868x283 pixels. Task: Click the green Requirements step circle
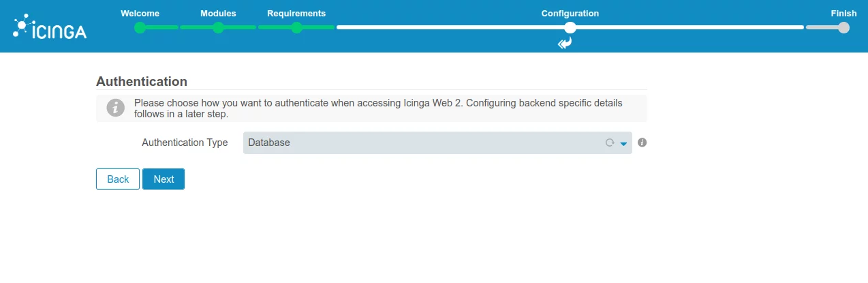click(296, 28)
